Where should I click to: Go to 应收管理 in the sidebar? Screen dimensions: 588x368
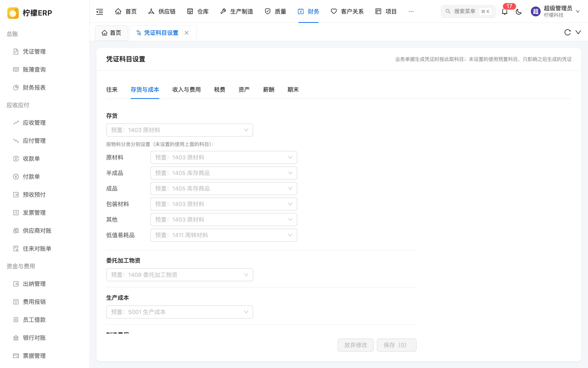pos(34,123)
